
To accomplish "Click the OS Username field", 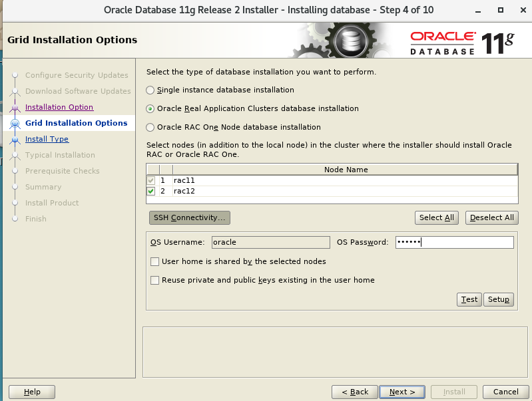I will [x=270, y=242].
